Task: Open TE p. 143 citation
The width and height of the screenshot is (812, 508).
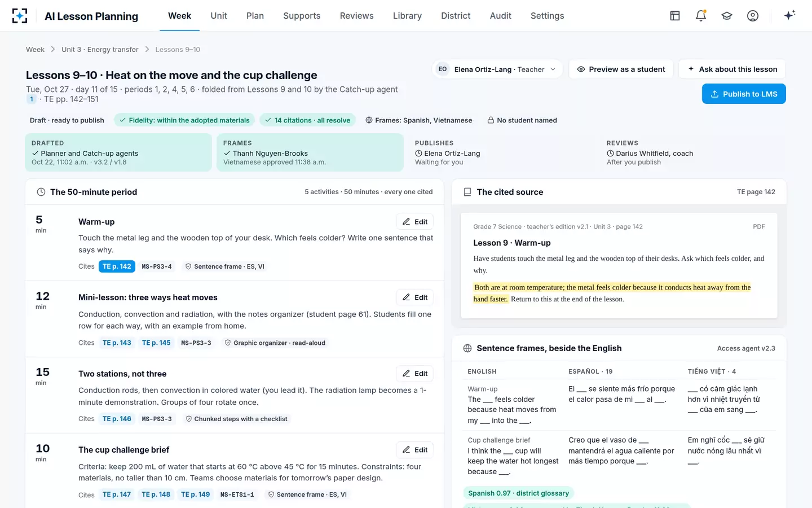Action: point(117,343)
